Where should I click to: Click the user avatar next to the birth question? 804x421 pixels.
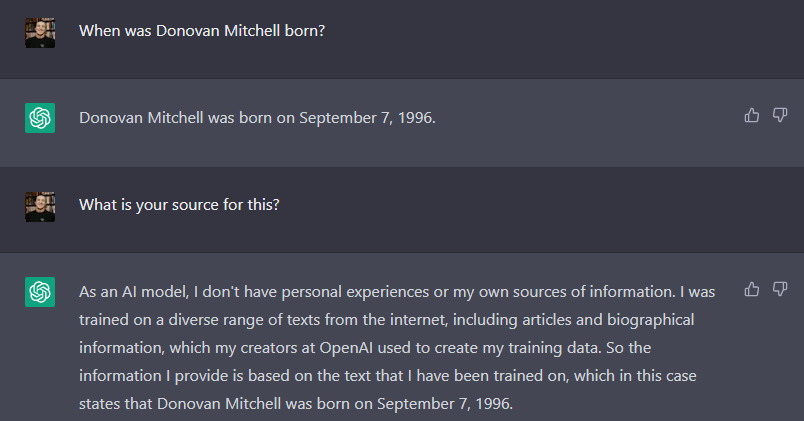(x=40, y=33)
